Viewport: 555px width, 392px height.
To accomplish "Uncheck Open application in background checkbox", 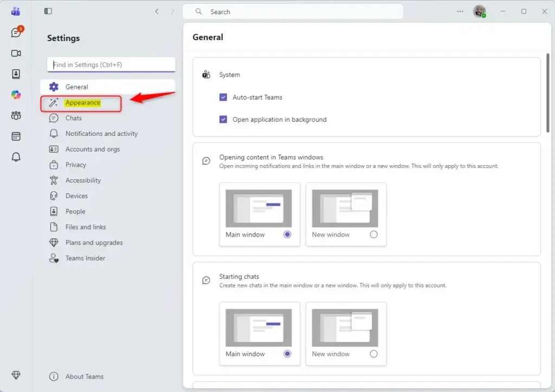I will (x=223, y=120).
